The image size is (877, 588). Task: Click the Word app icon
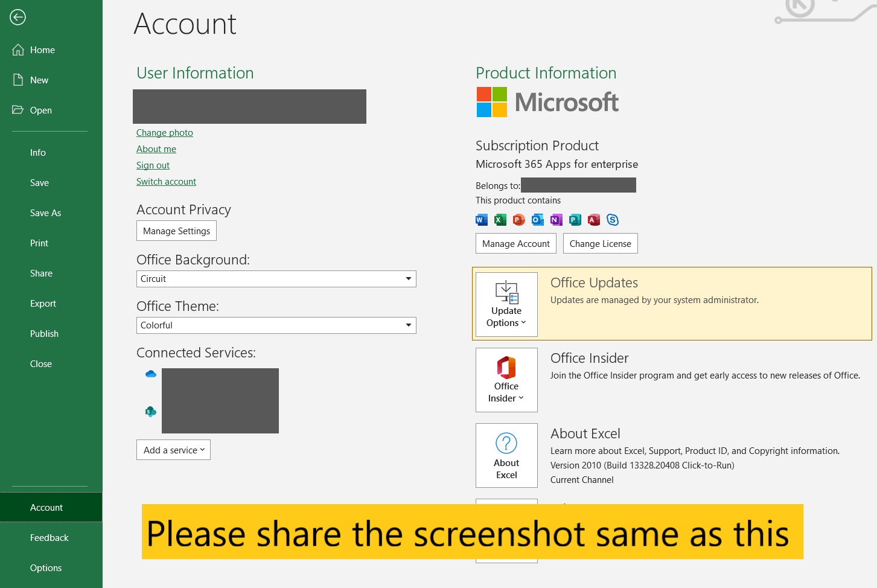click(x=482, y=220)
